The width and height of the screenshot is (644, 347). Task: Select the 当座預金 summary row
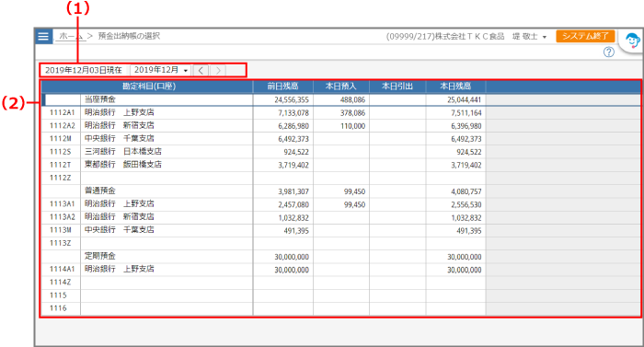click(x=341, y=99)
